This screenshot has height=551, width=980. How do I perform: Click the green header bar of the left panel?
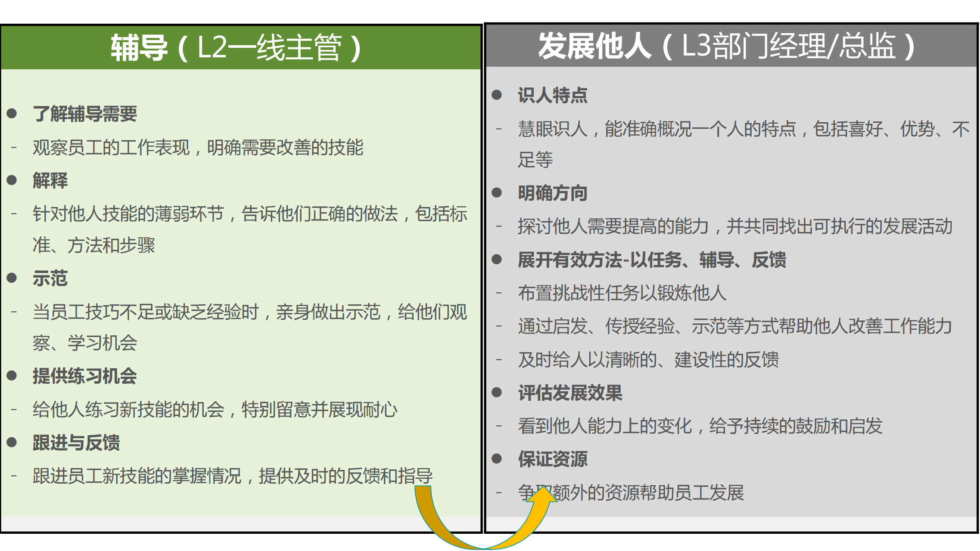241,46
